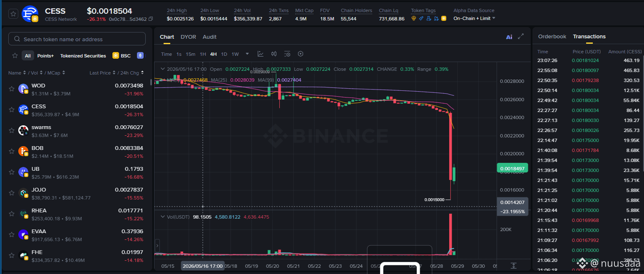644x274 pixels.
Task: Click the JOJO token logo
Action: click(23, 193)
